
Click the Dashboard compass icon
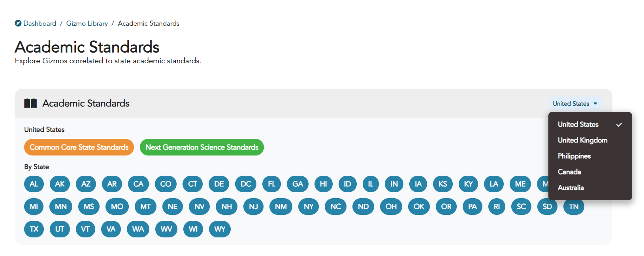pos(18,23)
